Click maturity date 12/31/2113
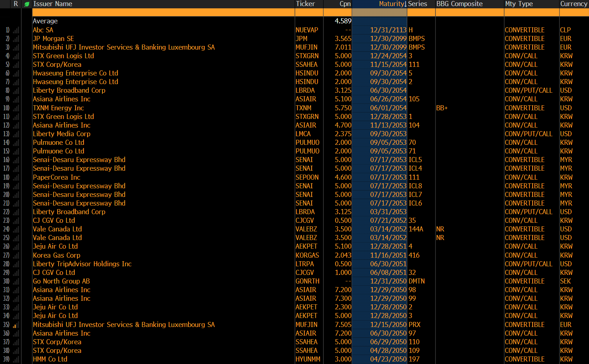The image size is (589, 364). point(388,30)
